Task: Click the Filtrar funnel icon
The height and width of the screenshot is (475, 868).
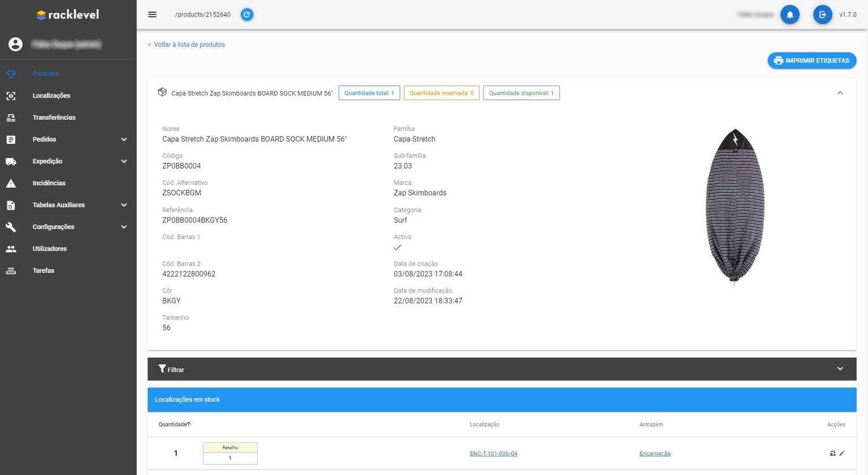Action: pos(162,369)
